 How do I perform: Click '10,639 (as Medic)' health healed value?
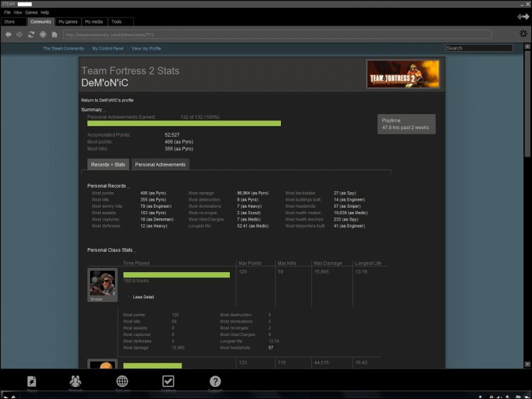coord(350,213)
